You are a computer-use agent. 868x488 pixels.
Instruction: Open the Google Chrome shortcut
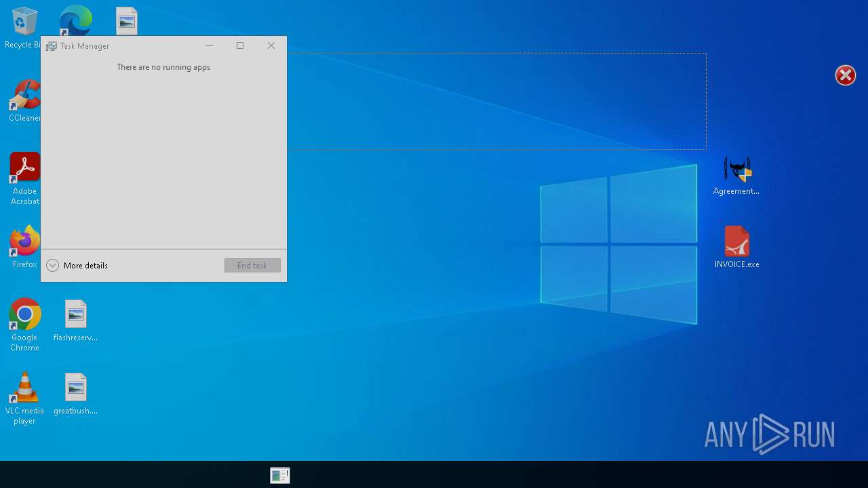24,325
